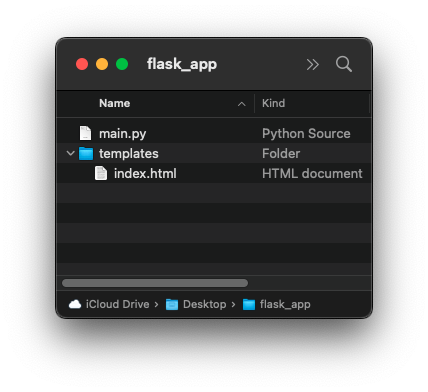Click the horizontal scrollbar thumb
Viewport: 428px width, 392px height.
(x=155, y=283)
